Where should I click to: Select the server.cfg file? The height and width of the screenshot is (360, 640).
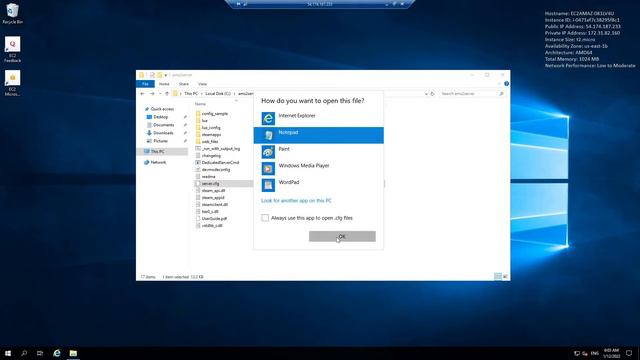(x=210, y=184)
